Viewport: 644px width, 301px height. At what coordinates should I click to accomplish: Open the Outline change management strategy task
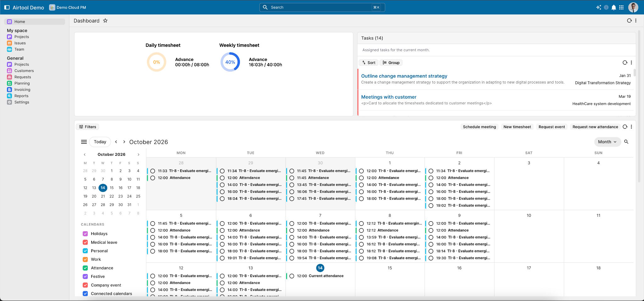click(x=404, y=76)
